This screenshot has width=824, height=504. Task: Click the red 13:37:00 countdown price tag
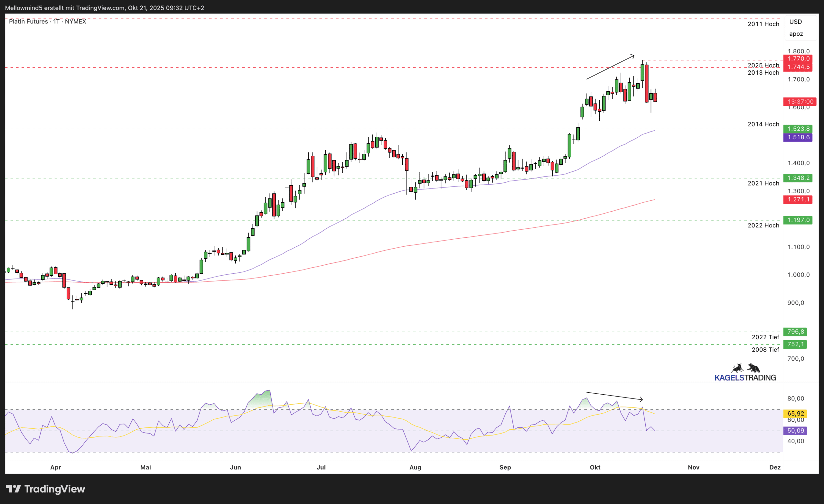click(800, 102)
